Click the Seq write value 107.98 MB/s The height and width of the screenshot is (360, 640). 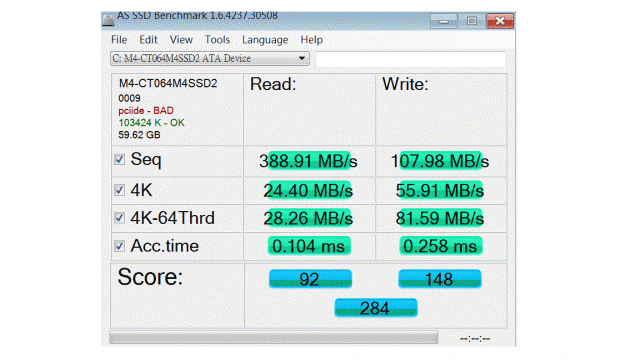(x=440, y=161)
